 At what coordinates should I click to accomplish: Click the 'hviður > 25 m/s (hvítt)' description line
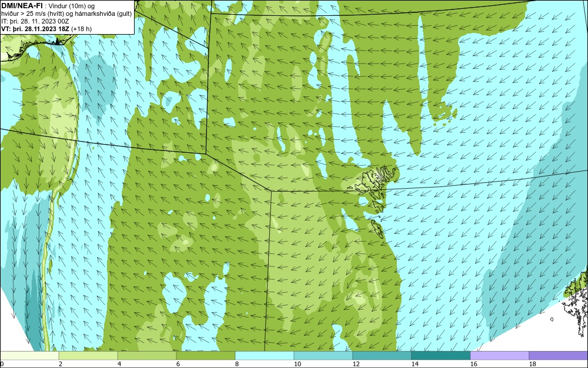pyautogui.click(x=66, y=14)
